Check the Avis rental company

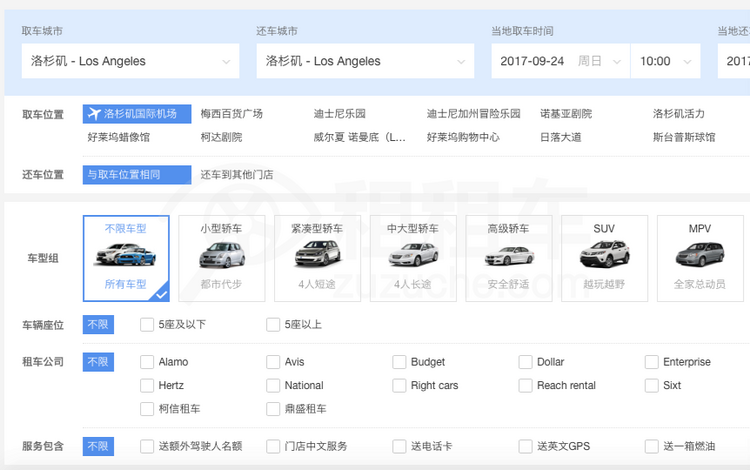pos(273,362)
